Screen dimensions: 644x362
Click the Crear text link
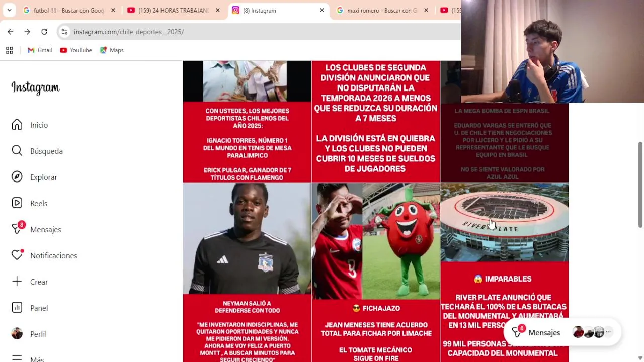[39, 282]
